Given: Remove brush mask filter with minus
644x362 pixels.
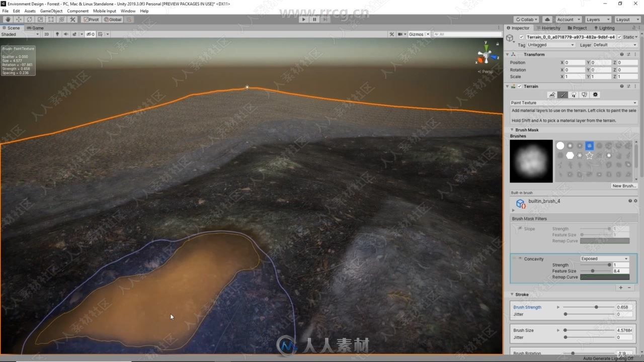Looking at the screenshot, I should (629, 288).
